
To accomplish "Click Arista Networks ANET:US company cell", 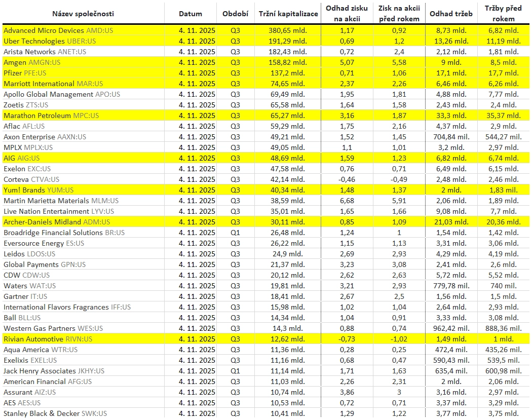I will point(45,52).
